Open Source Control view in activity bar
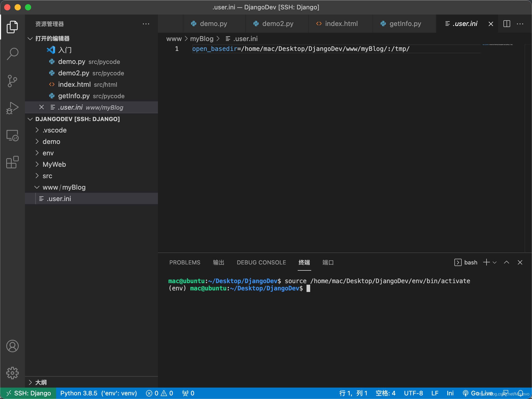Image resolution: width=532 pixels, height=399 pixels. [x=12, y=81]
